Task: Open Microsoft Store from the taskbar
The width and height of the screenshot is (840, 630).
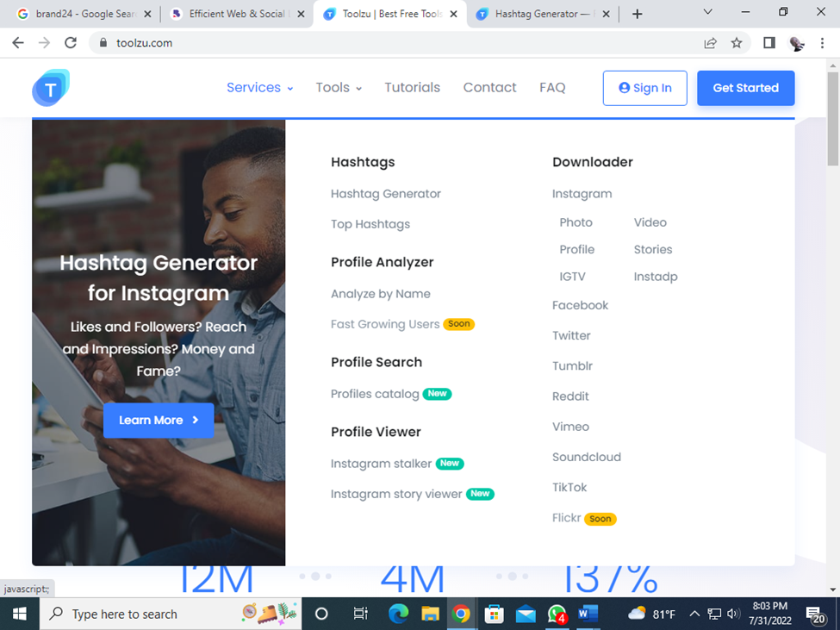Action: click(494, 614)
